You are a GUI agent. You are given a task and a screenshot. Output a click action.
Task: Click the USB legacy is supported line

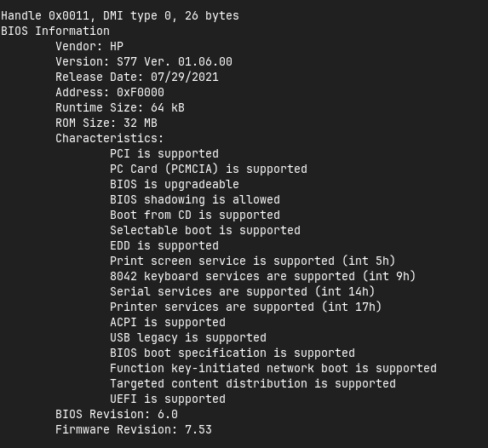(188, 338)
